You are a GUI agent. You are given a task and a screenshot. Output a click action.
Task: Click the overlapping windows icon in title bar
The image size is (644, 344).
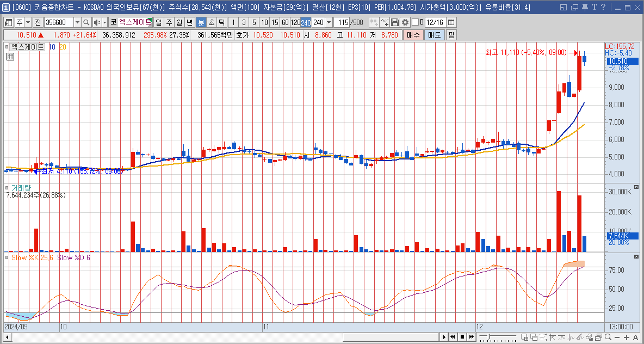(x=574, y=7)
